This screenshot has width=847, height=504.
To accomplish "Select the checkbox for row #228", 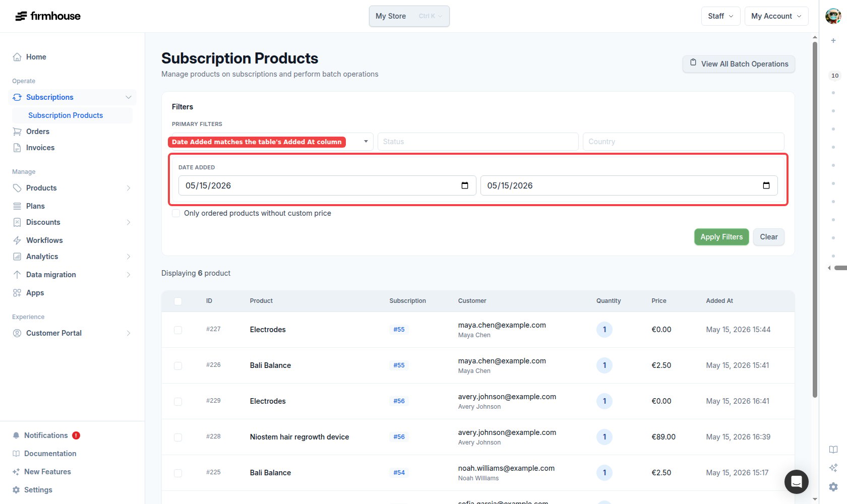I will click(178, 437).
